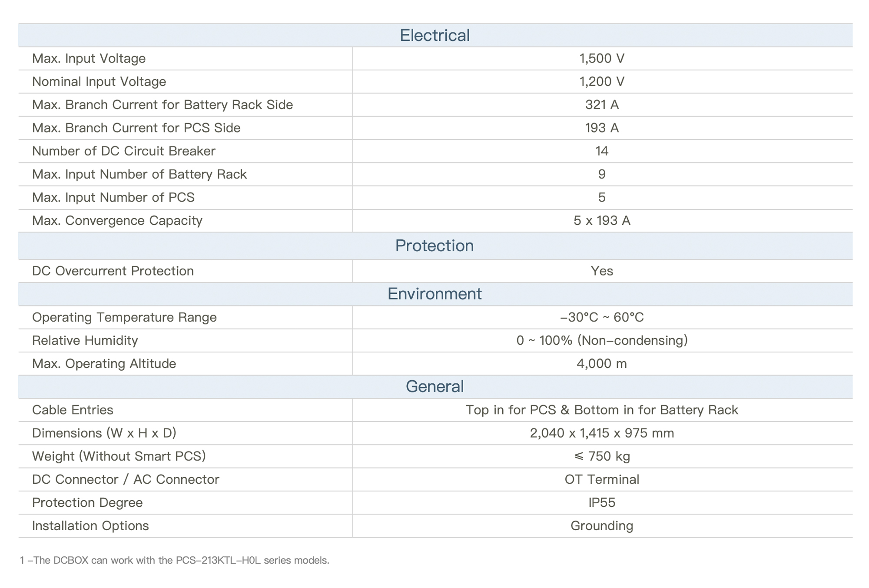Click the General section header
869x588 pixels.
(434, 387)
